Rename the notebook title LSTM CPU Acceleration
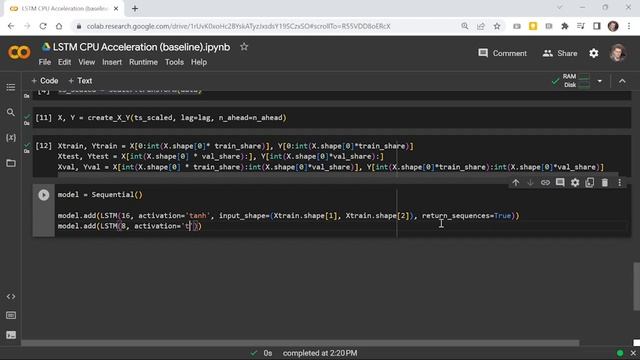The image size is (640, 360). coord(141,47)
